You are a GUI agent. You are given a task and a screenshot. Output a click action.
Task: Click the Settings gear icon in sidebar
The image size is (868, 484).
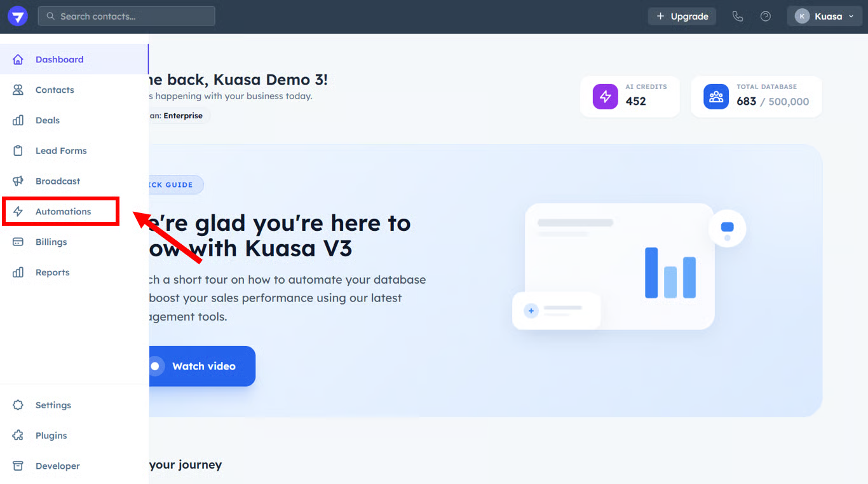(18, 405)
